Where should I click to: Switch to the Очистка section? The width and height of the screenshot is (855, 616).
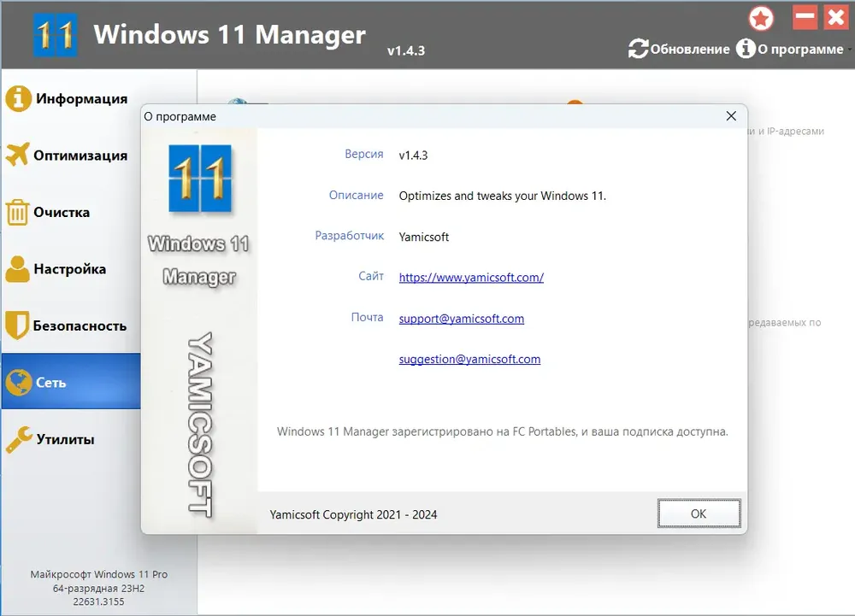click(x=62, y=212)
